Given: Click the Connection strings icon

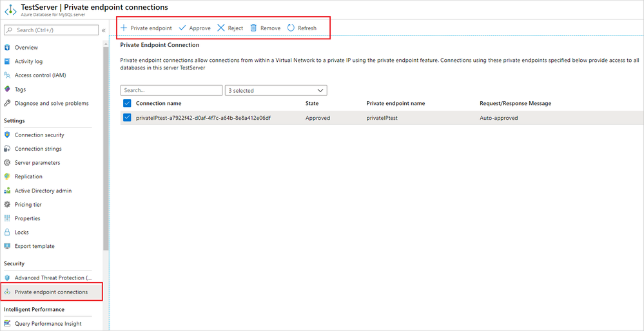Looking at the screenshot, I should pos(7,149).
